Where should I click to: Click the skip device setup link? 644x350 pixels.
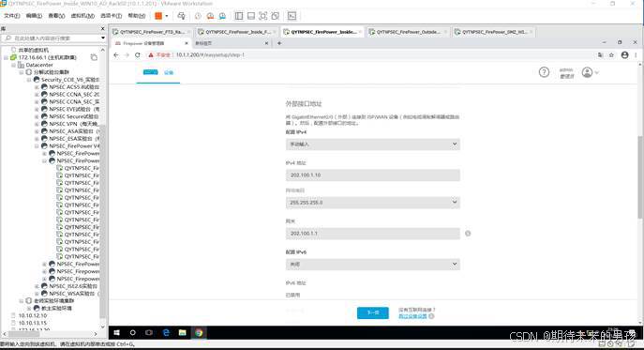pyautogui.click(x=412, y=316)
